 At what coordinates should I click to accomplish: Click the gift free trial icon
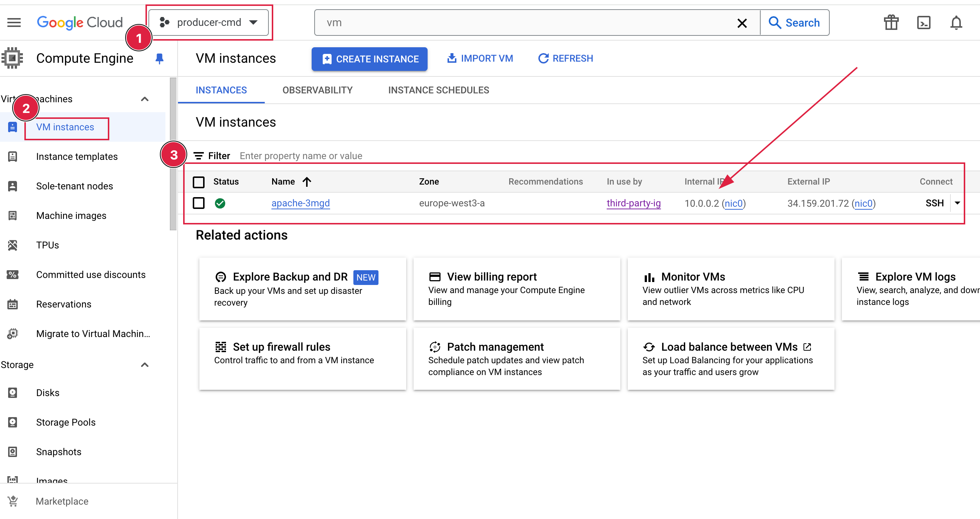pyautogui.click(x=891, y=23)
